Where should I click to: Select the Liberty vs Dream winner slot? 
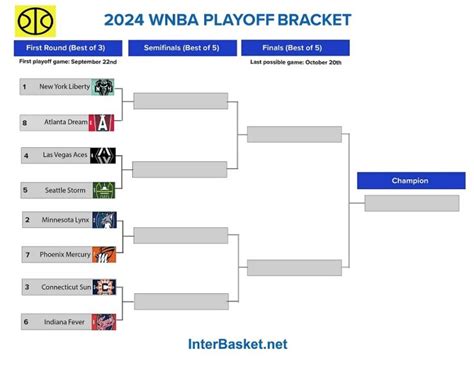pos(181,101)
